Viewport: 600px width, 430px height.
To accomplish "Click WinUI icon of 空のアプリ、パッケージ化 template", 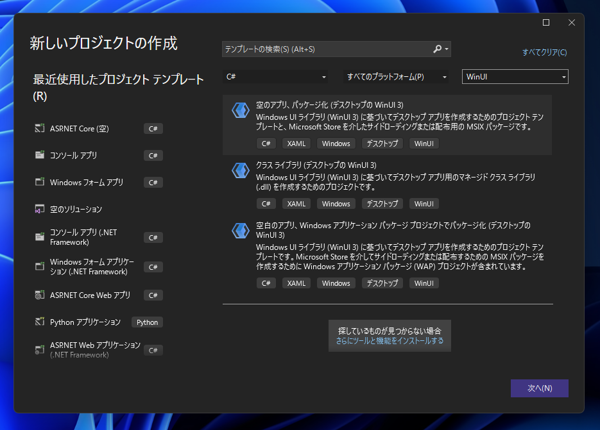I will pyautogui.click(x=241, y=110).
